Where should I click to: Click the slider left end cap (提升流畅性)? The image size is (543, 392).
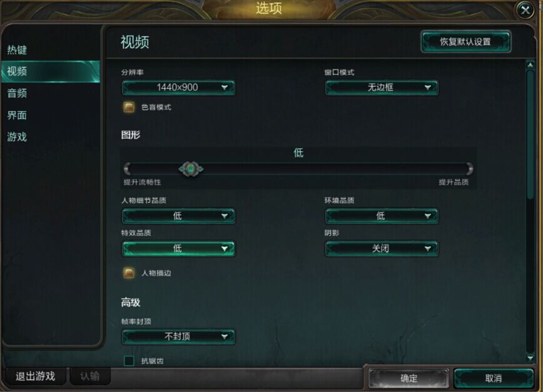point(127,169)
